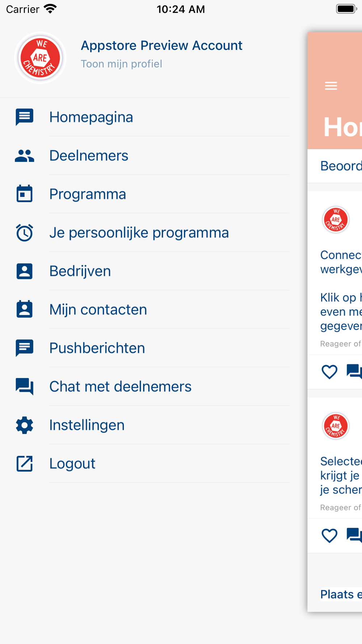Click the Homepagina message icon
Screen dimensions: 362x644
(x=24, y=117)
